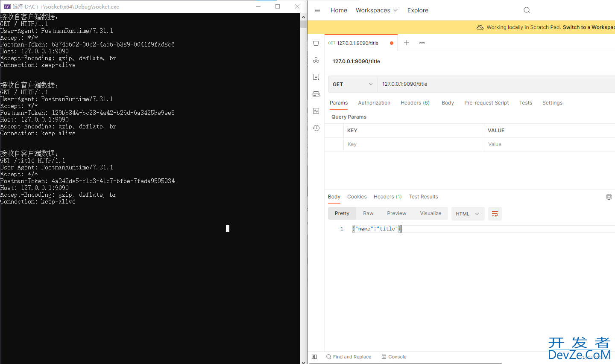Image resolution: width=615 pixels, height=364 pixels.
Task: Click the console scrollbar thumb
Action: click(x=303, y=24)
